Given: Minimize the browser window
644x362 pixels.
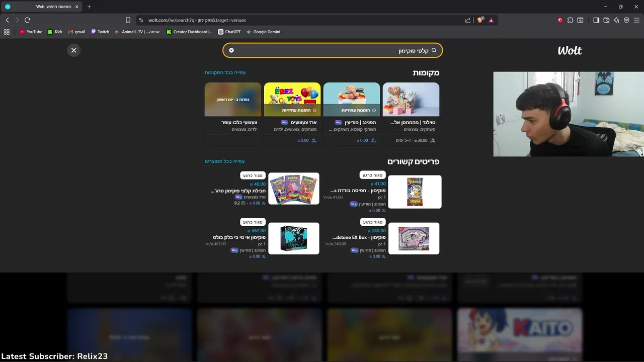Looking at the screenshot, I should 605,7.
